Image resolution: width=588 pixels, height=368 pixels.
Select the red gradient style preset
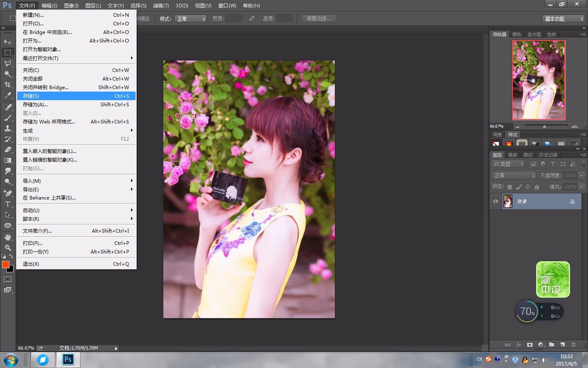click(509, 144)
